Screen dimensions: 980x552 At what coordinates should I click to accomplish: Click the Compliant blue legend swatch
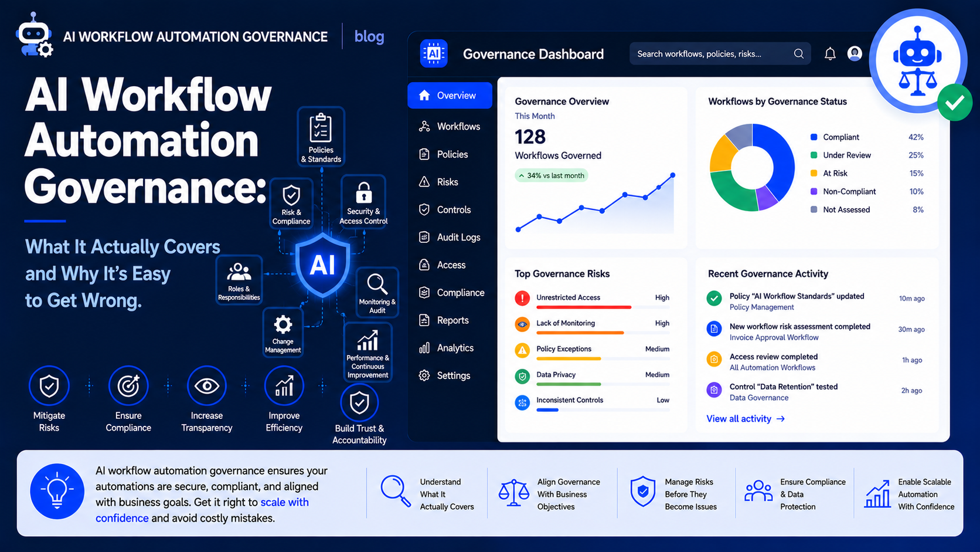point(814,137)
